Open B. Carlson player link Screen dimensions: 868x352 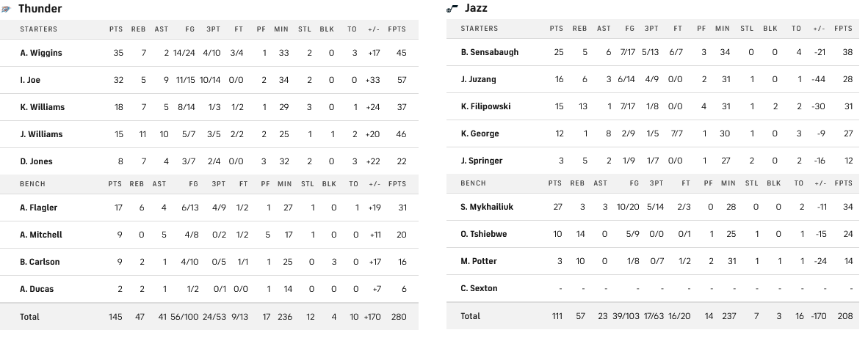tap(40, 262)
